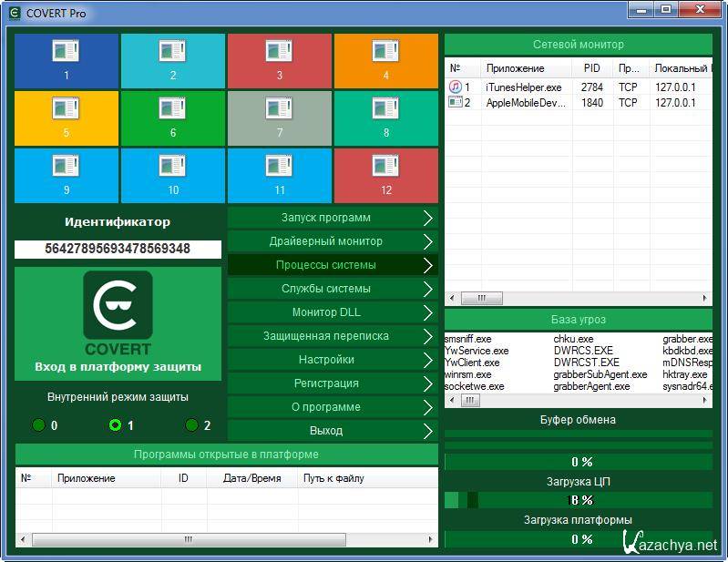728x562 pixels.
Task: Expand arrow next to Запуск программ
Action: [427, 218]
